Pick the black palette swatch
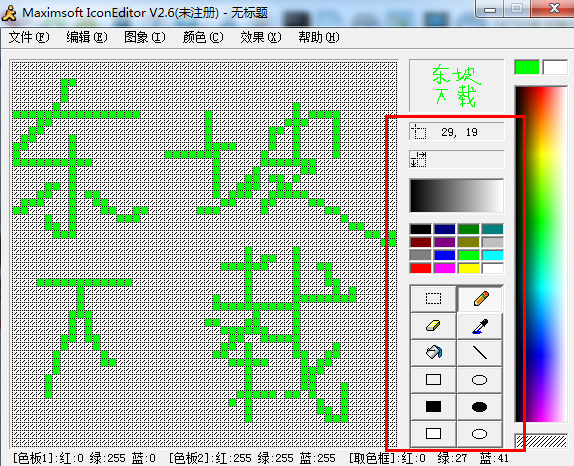Screen dimensions: 574x466 421,229
